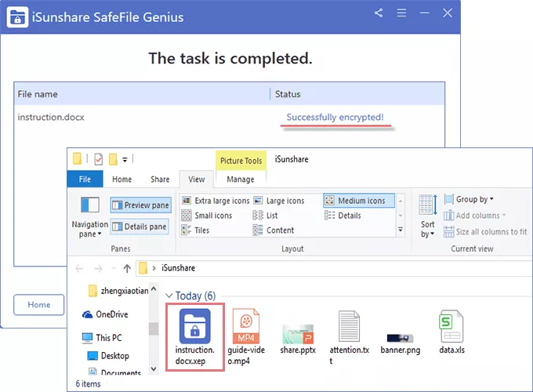The image size is (533, 392).
Task: Open the recent locations dropdown arrow
Action: [x=114, y=269]
